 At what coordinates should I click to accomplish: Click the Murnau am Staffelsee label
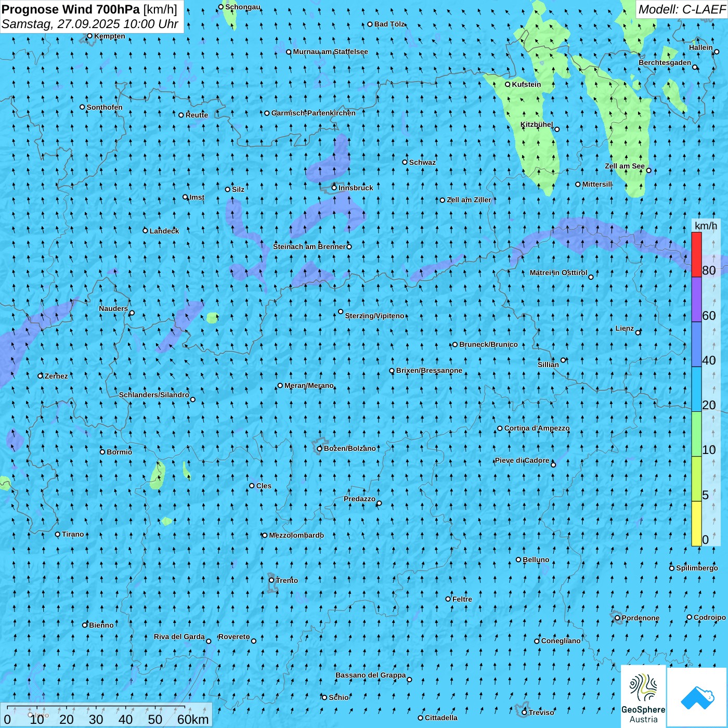tap(330, 51)
